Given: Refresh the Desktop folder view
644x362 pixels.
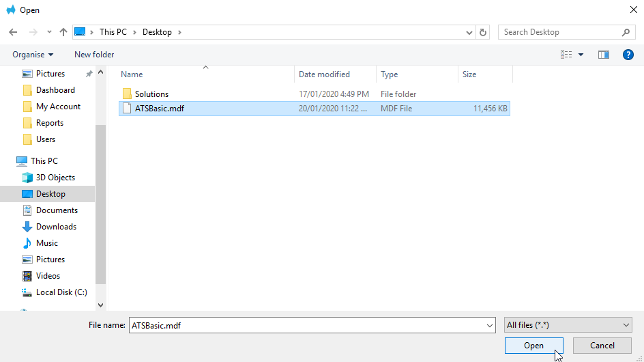Looking at the screenshot, I should (483, 33).
